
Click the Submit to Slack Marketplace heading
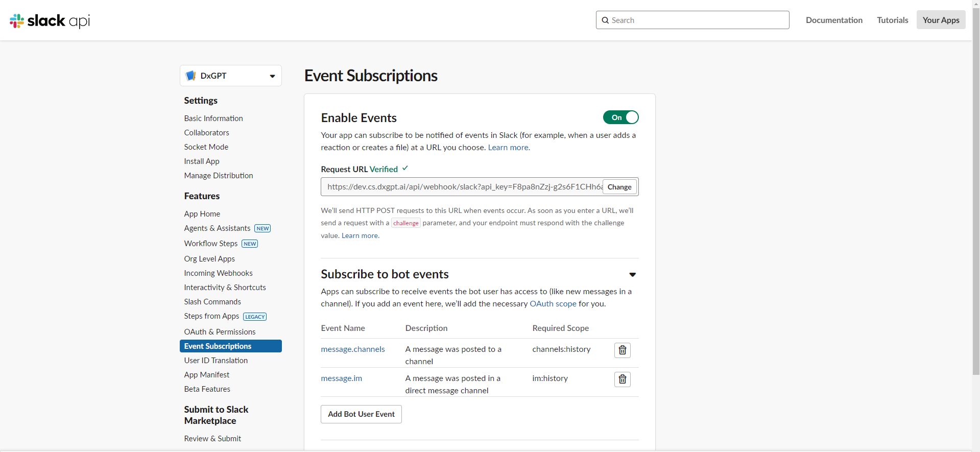click(217, 415)
